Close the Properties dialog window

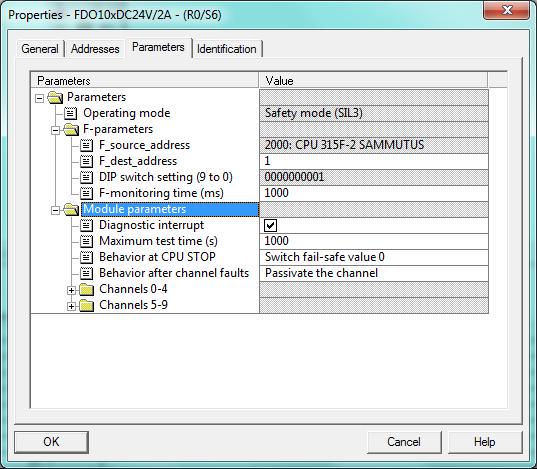[x=507, y=10]
